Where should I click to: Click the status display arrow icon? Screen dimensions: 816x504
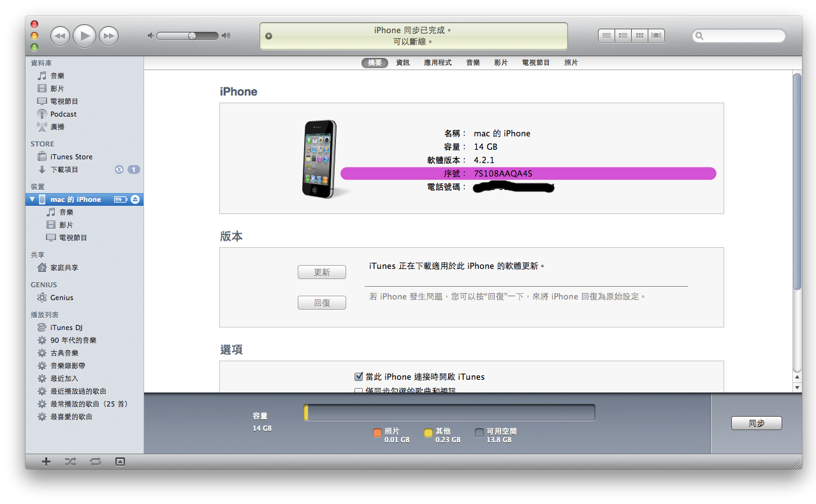point(268,36)
